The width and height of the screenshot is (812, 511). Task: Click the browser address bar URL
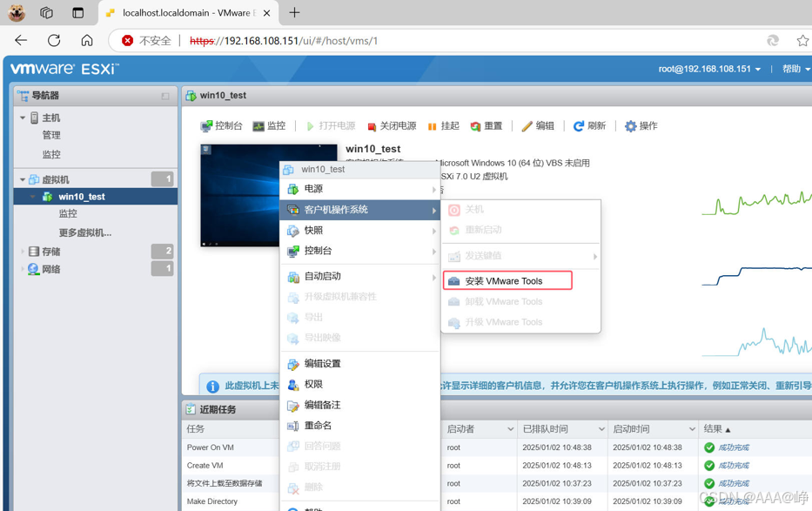pyautogui.click(x=284, y=41)
